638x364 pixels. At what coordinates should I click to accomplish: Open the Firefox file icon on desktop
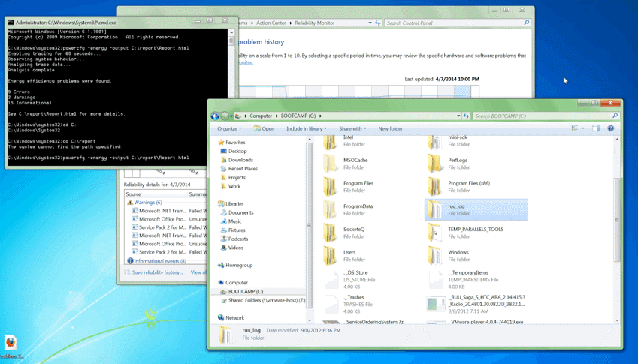coord(11,343)
